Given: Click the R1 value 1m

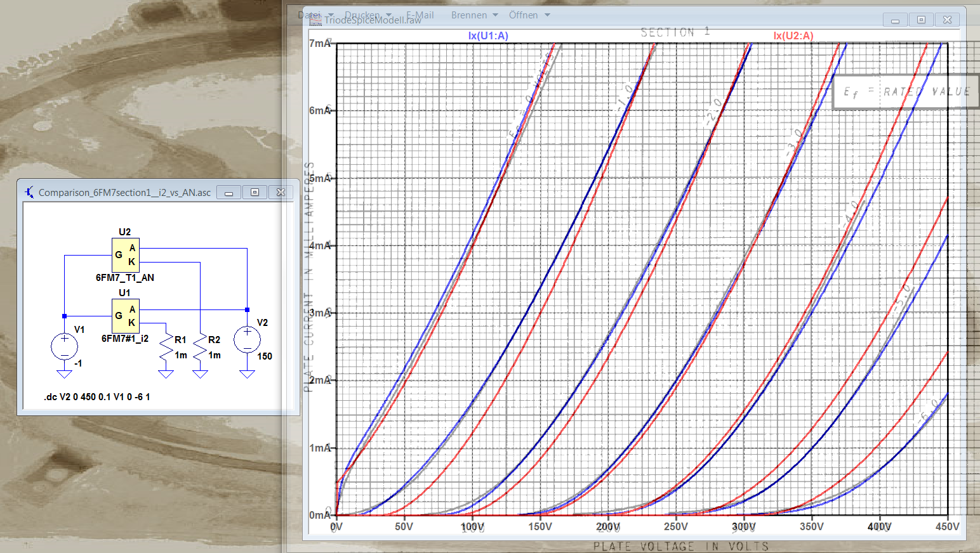Looking at the screenshot, I should [181, 355].
